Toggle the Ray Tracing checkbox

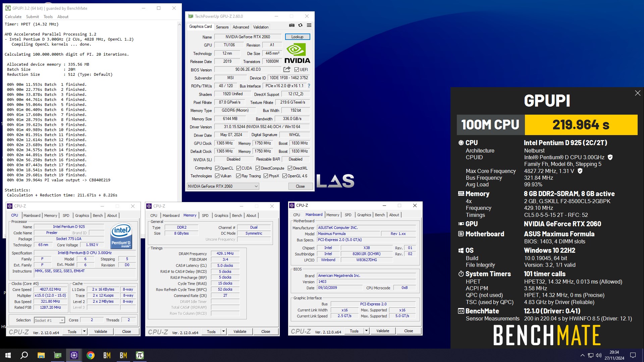click(238, 176)
